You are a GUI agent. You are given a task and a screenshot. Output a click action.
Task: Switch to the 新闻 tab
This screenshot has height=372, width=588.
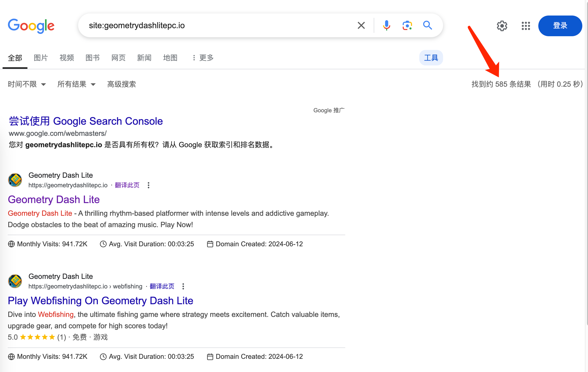[x=144, y=58]
